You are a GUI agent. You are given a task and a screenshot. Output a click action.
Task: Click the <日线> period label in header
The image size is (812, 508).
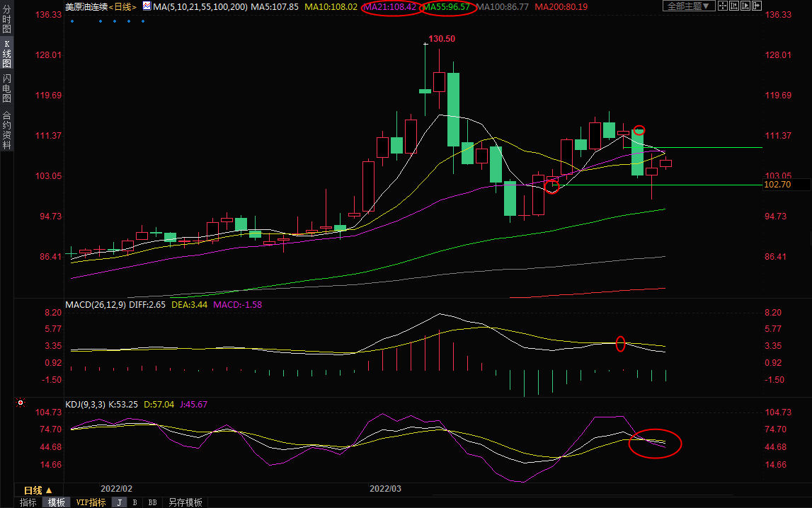(122, 6)
